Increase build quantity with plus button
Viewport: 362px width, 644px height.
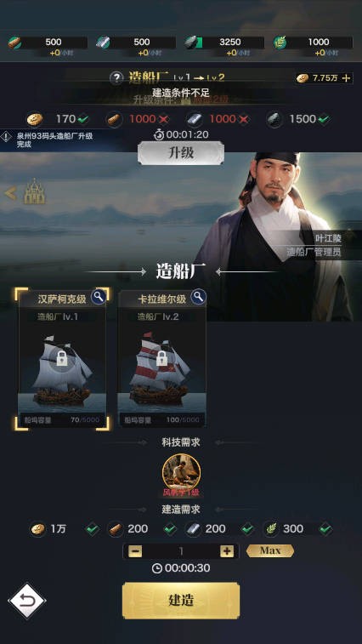(x=227, y=551)
